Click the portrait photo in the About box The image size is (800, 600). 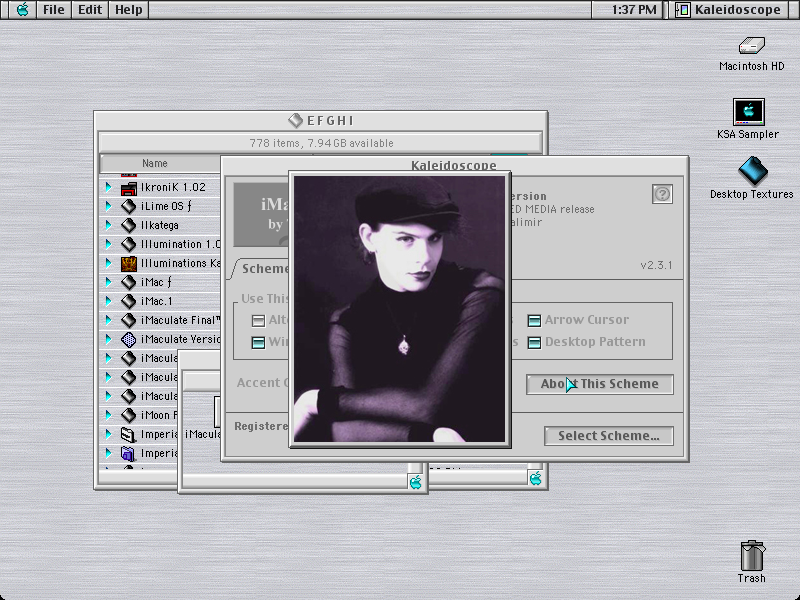(399, 309)
